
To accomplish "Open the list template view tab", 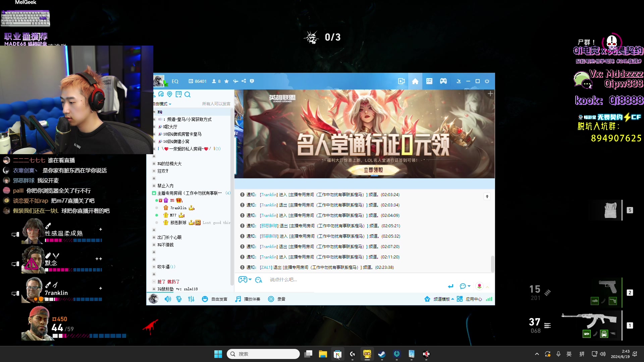I will point(429,81).
